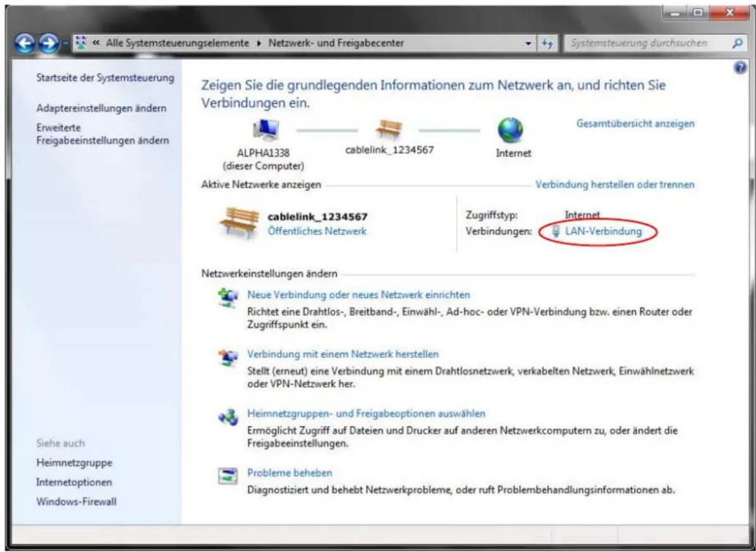Open Adaptereinstellungen ändern
Image resolution: width=756 pixels, height=552 pixels.
(x=101, y=108)
